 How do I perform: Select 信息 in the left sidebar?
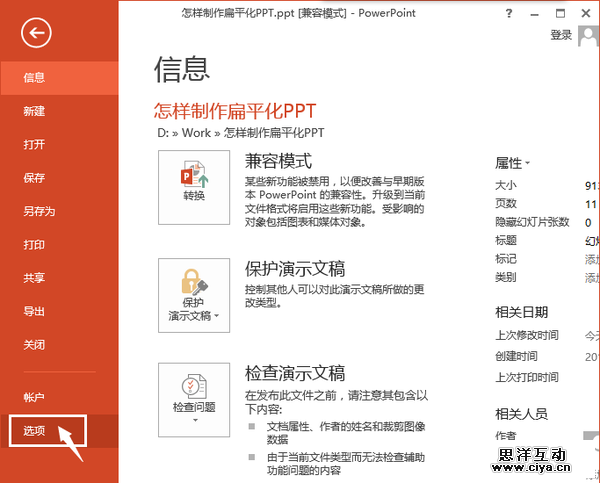(x=34, y=77)
